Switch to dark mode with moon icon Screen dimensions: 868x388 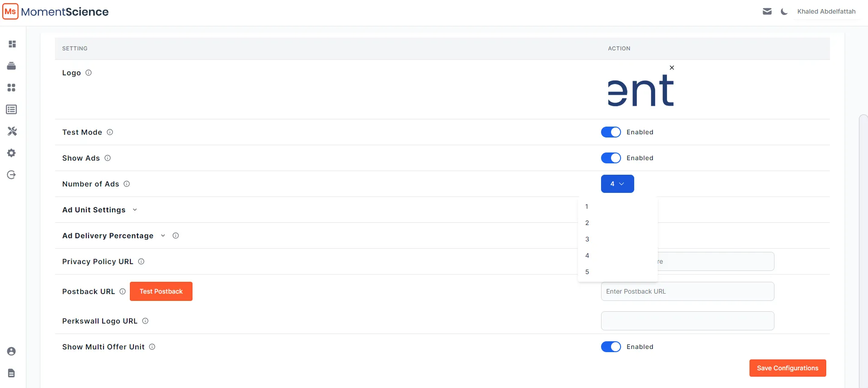(784, 11)
